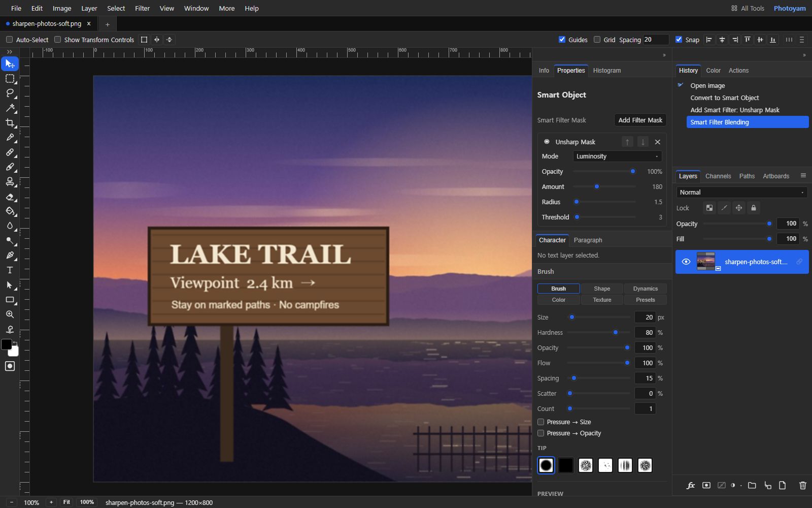Screen dimensions: 812x508
Task: Select the Move tool
Action: click(10, 64)
